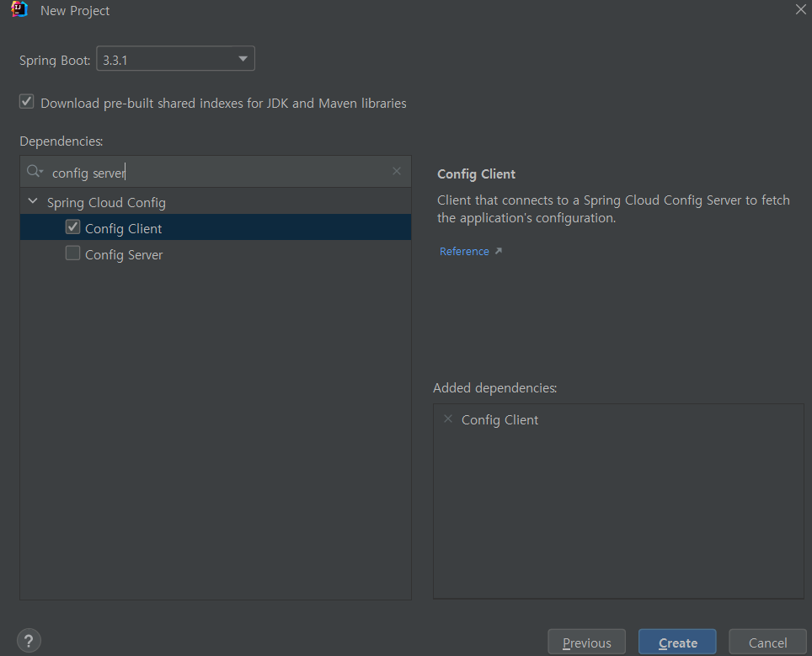The height and width of the screenshot is (656, 812).
Task: Click the Spring Boot label
Action: pos(55,60)
